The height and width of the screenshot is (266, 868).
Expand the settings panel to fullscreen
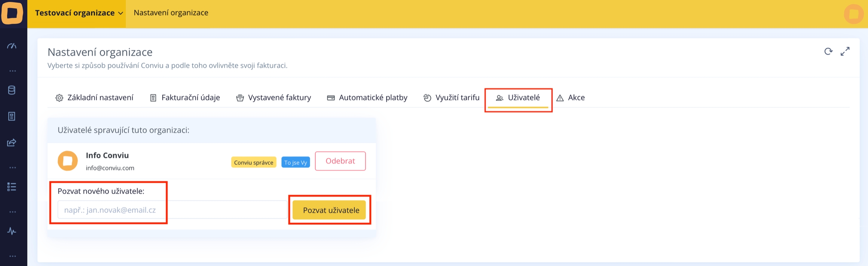click(845, 52)
